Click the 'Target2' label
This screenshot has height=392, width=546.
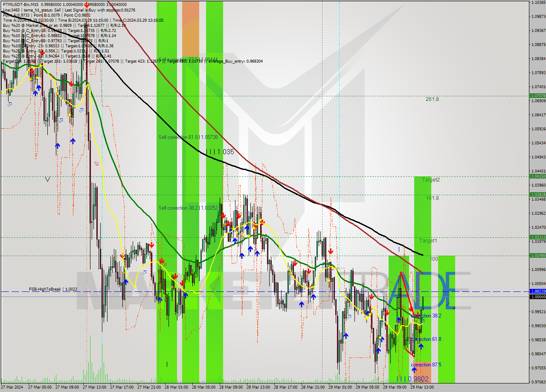tap(431, 180)
